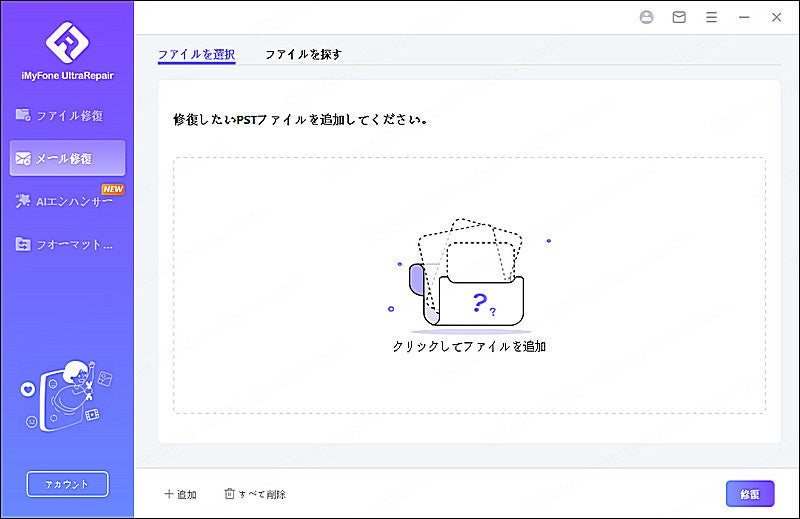800x519 pixels.
Task: Switch to the ファイルを選択 tab
Action: tap(196, 54)
